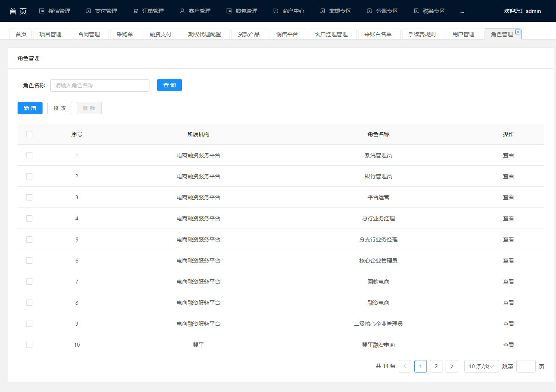This screenshot has width=556, height=392.
Task: Select page 1 in pagination
Action: (421, 366)
